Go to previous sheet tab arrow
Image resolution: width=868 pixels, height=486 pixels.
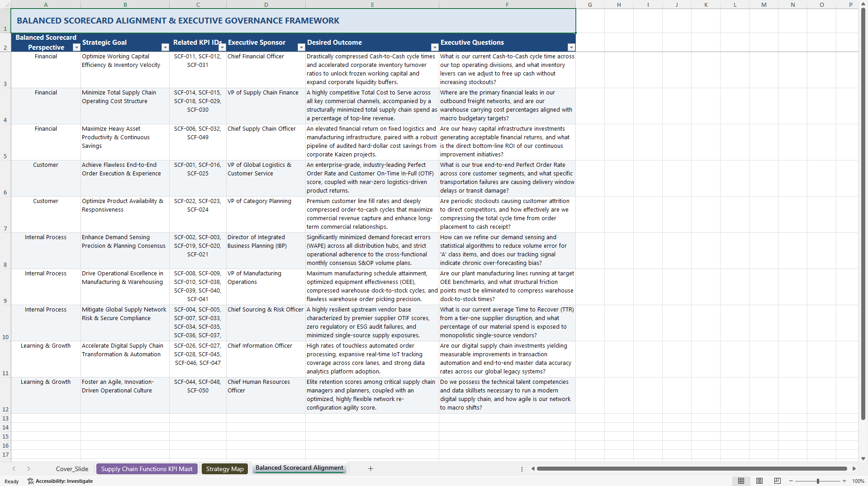coord(14,469)
